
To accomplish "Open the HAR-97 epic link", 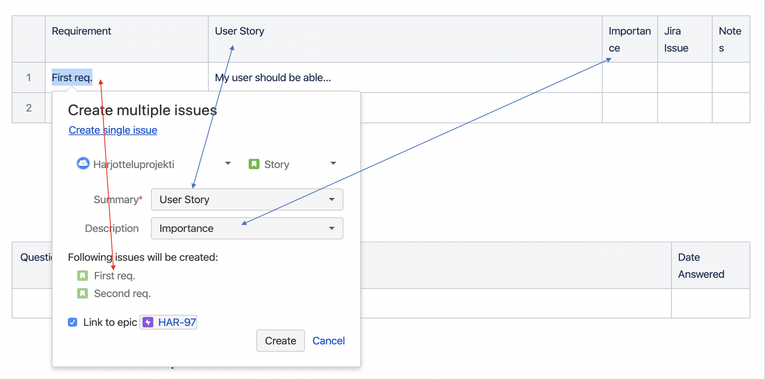I will click(178, 322).
